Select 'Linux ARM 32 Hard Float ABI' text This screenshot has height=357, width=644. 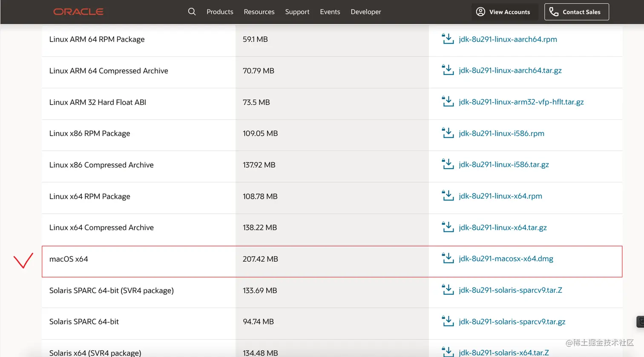coord(98,102)
